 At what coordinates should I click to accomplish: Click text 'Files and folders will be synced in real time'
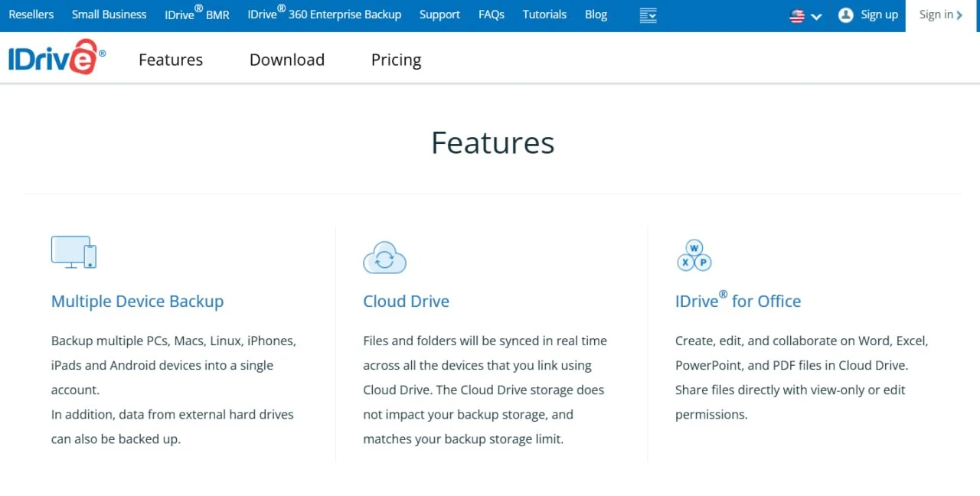pyautogui.click(x=485, y=341)
